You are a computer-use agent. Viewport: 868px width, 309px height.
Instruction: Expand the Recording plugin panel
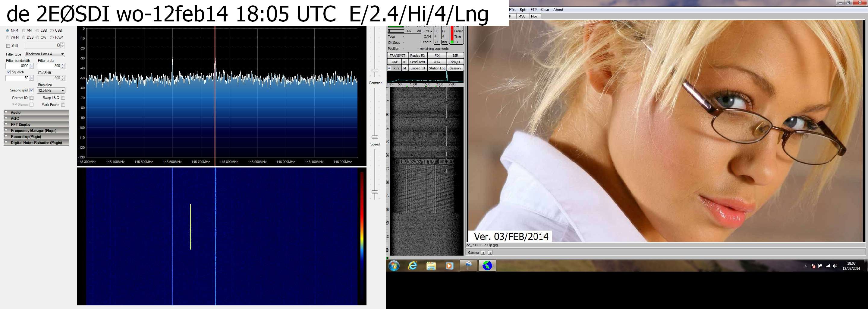tap(36, 137)
